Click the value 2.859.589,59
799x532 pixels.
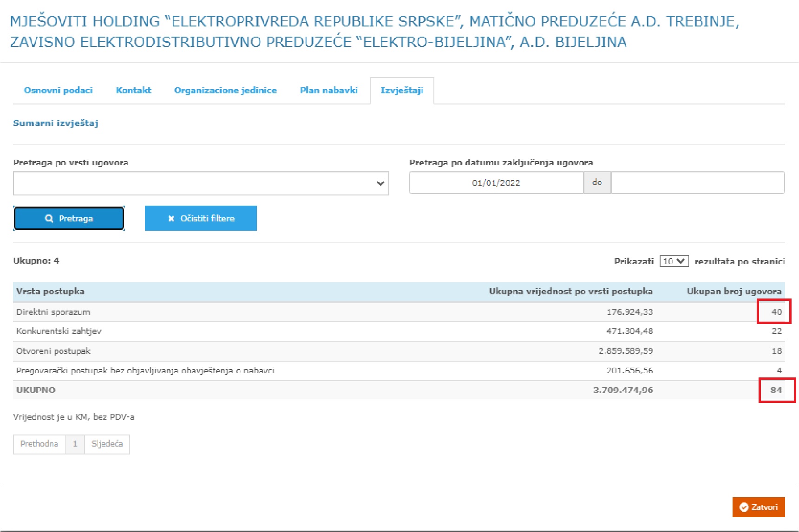tap(625, 351)
